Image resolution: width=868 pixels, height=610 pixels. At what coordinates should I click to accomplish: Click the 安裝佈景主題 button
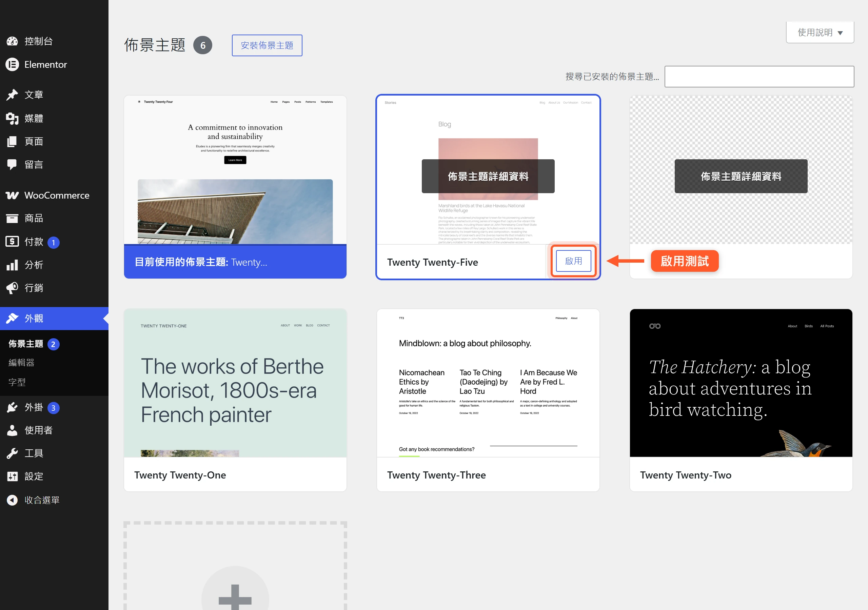point(267,45)
